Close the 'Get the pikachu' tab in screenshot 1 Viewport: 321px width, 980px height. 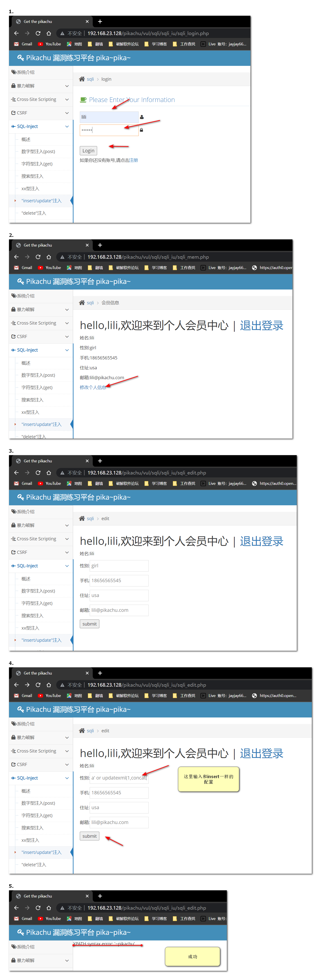[87, 22]
